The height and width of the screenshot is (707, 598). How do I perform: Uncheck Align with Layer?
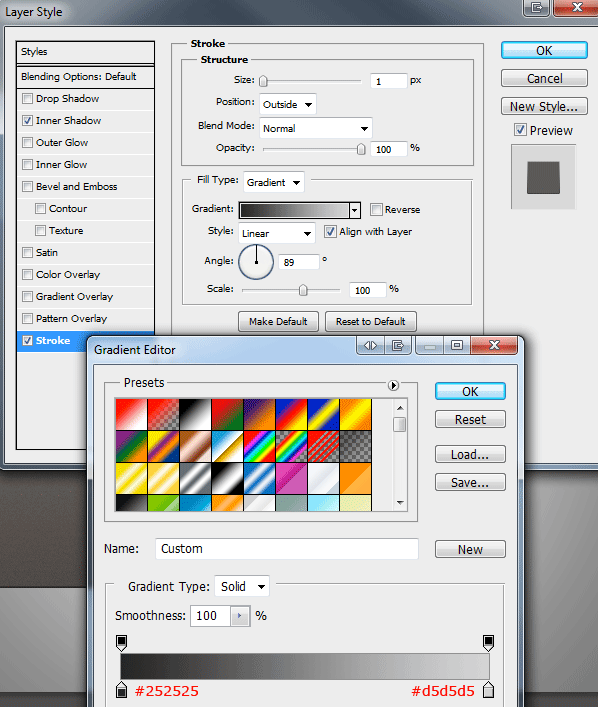click(330, 232)
